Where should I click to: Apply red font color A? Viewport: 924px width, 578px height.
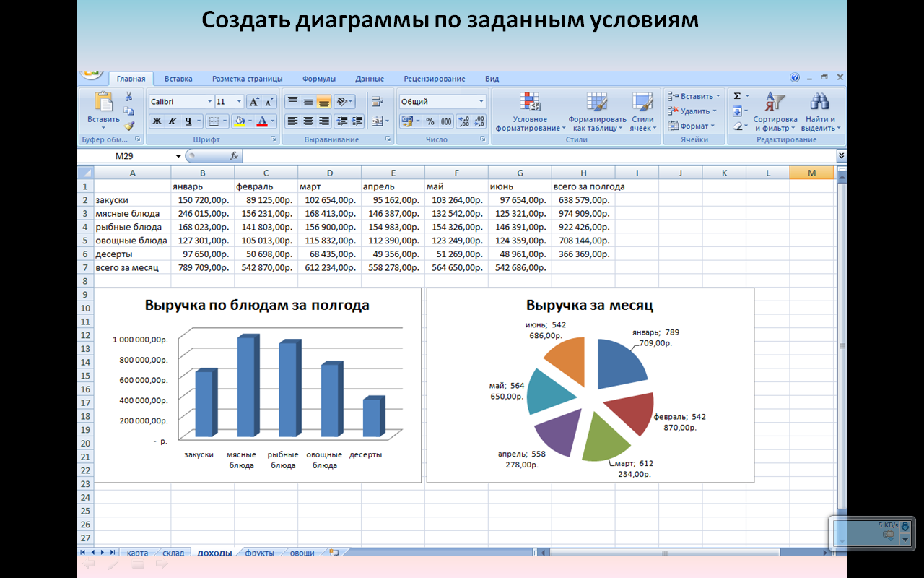coord(263,121)
